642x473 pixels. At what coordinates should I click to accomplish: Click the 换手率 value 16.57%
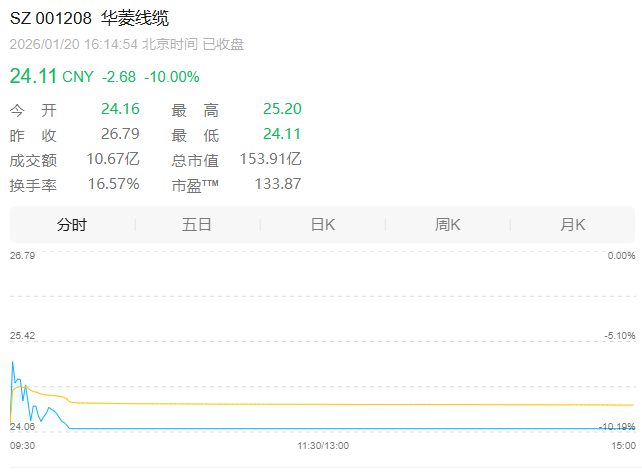tap(114, 184)
